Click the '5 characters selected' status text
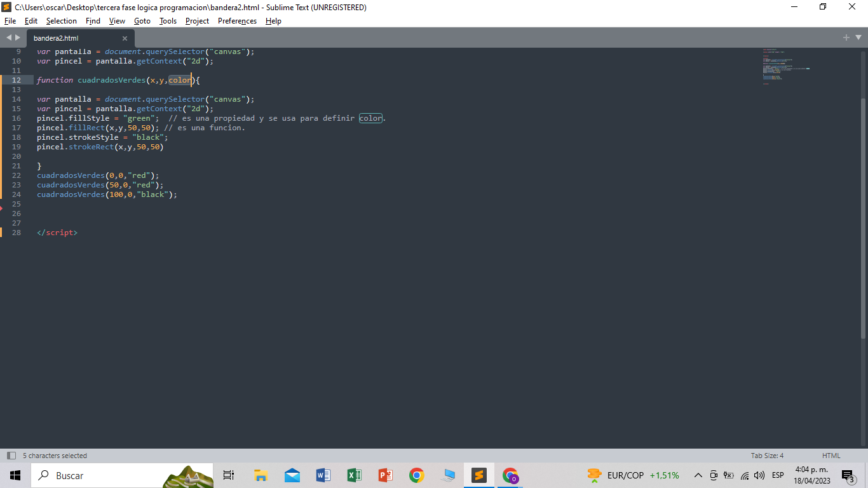 tap(55, 456)
